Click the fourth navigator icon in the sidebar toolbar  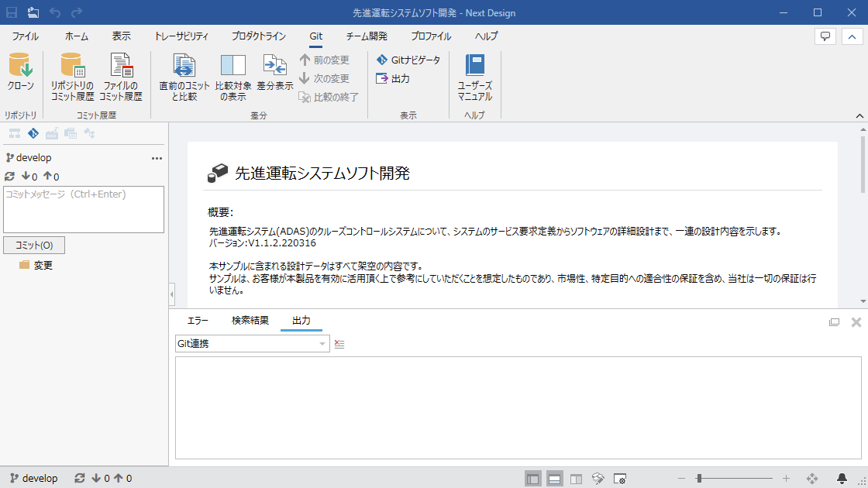(71, 133)
